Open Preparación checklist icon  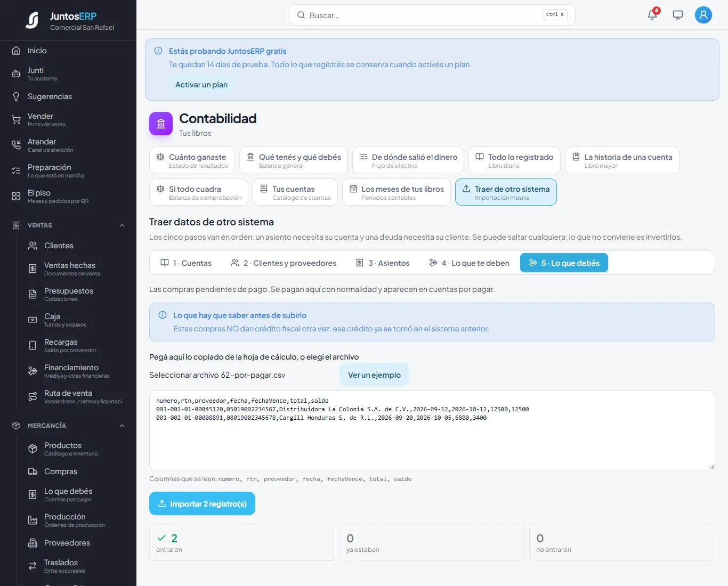point(16,171)
